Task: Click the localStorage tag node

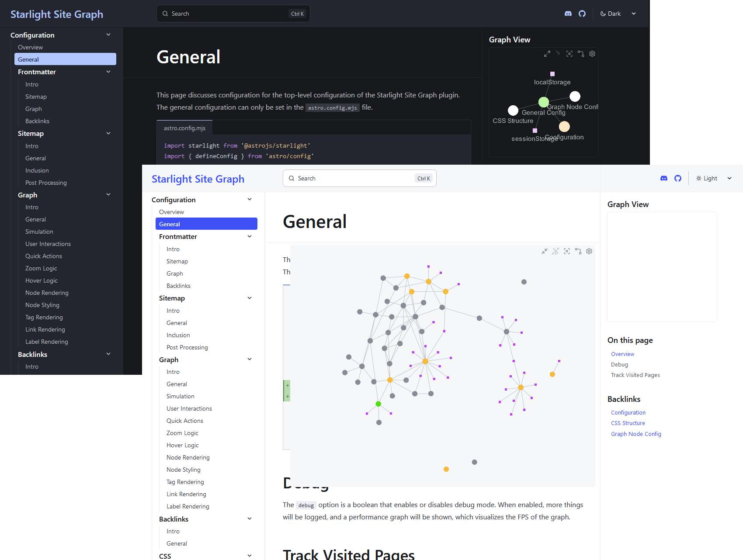Action: pos(552,74)
